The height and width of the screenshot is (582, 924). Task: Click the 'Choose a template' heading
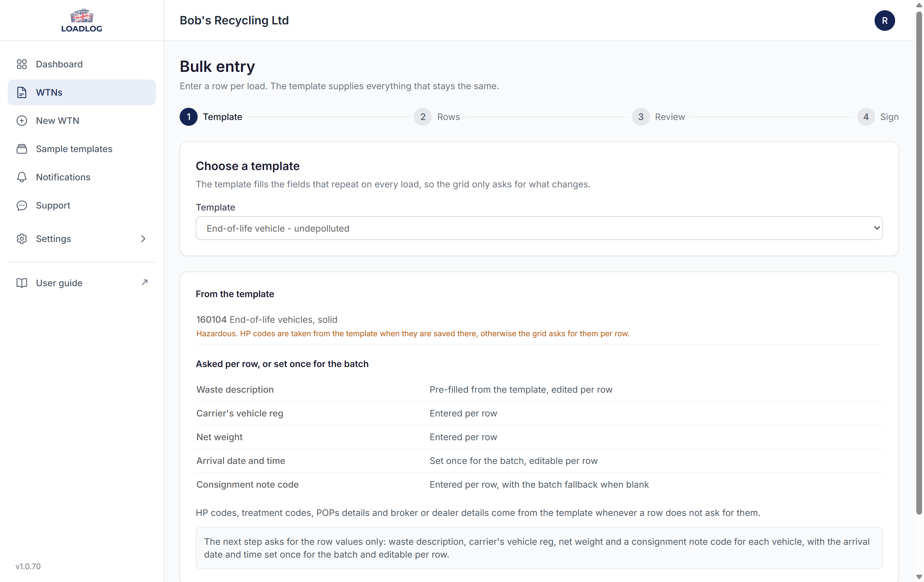tap(247, 166)
